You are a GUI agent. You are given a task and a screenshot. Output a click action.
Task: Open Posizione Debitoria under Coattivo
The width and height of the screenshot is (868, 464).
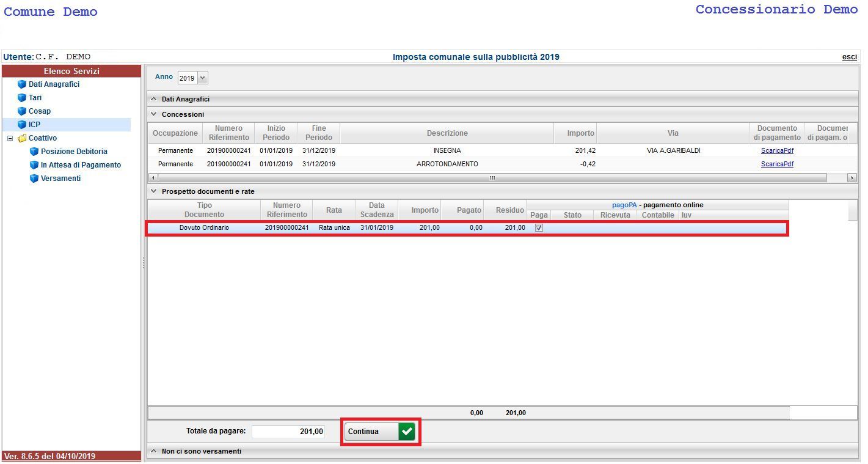click(74, 152)
